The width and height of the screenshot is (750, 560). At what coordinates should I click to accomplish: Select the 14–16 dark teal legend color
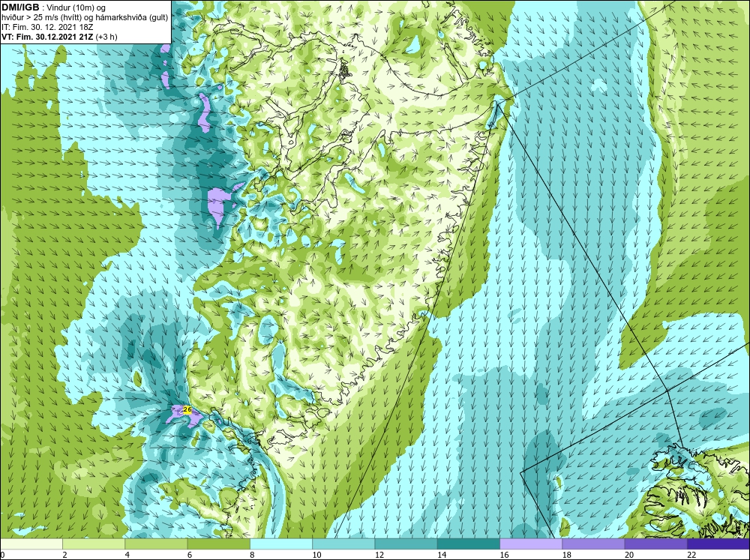[x=469, y=544]
